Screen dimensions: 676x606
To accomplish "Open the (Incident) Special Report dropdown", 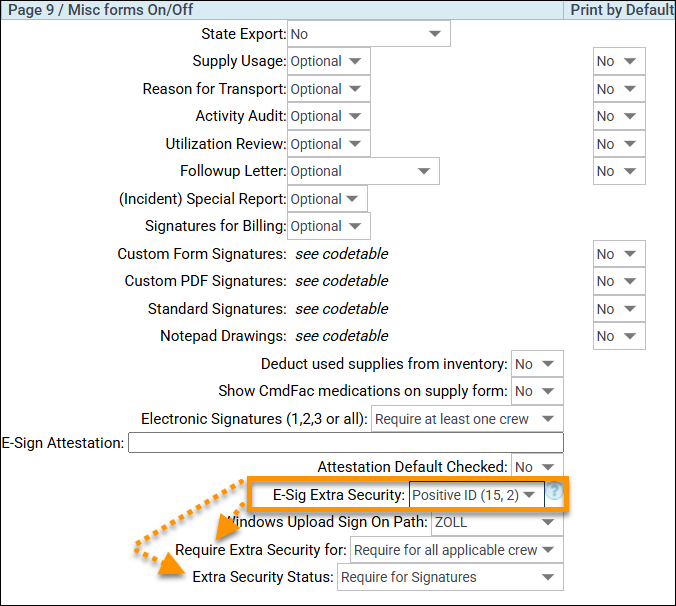I will click(327, 199).
